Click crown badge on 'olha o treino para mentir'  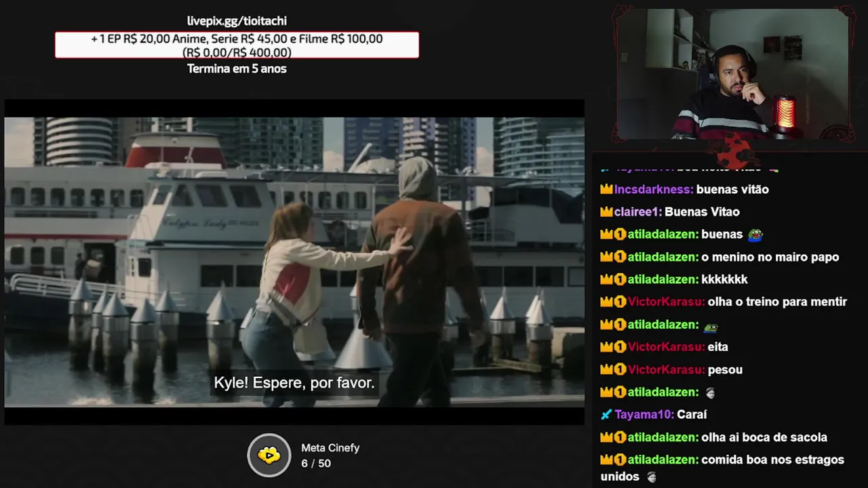click(x=606, y=302)
